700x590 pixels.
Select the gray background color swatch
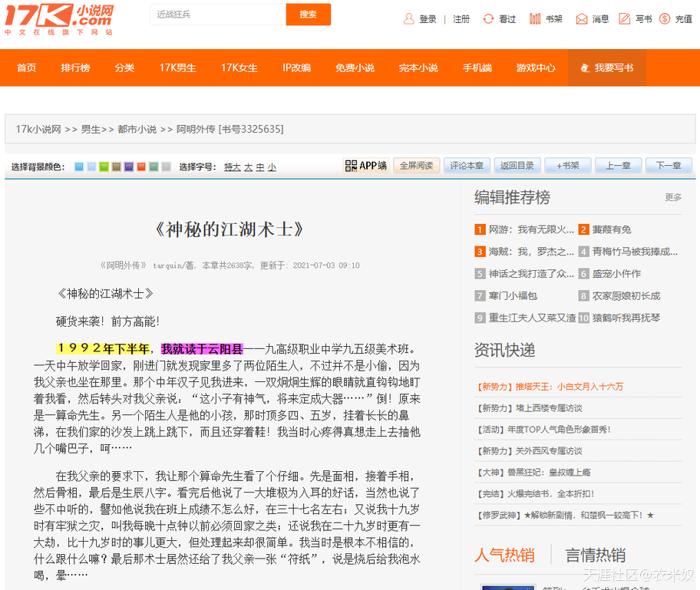(167, 167)
